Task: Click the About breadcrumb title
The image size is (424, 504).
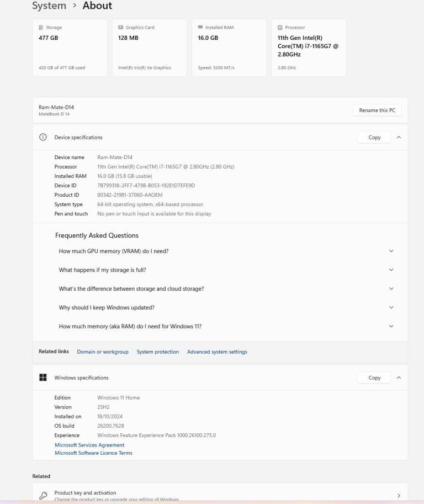Action: pyautogui.click(x=97, y=6)
